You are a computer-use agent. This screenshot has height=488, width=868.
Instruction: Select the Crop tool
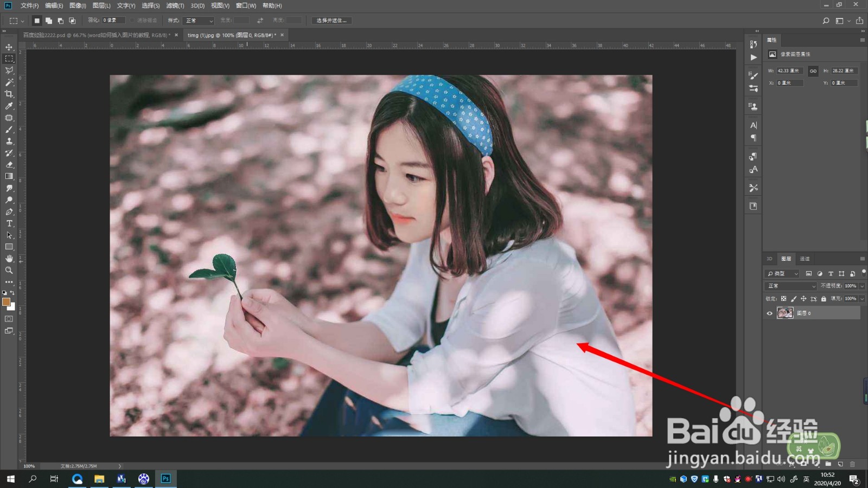click(x=9, y=94)
